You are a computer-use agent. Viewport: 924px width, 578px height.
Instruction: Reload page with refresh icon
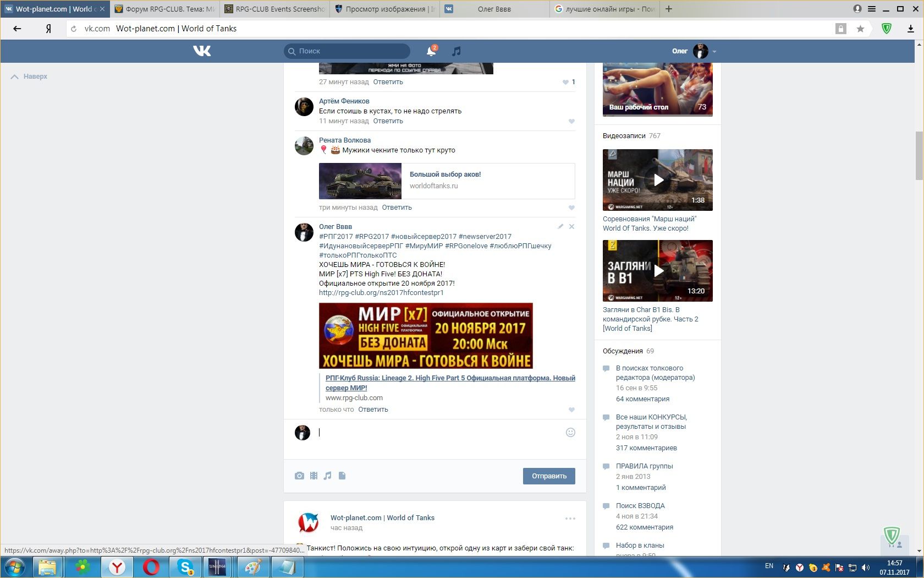coord(74,29)
